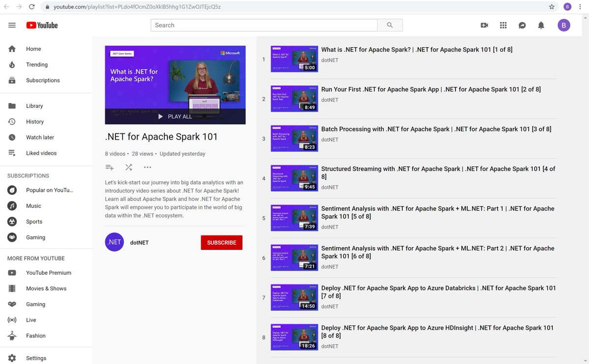Click dotNET channel under video 8
Viewport: 589px width, 364px height.
pos(330,346)
